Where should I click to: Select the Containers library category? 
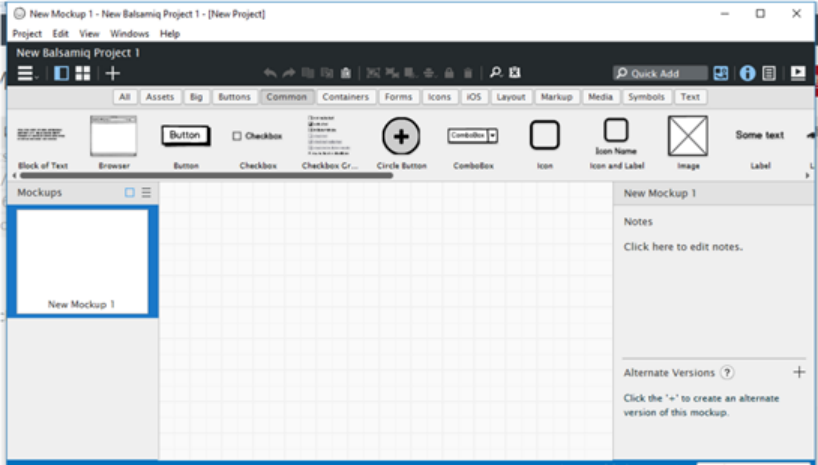tap(345, 97)
